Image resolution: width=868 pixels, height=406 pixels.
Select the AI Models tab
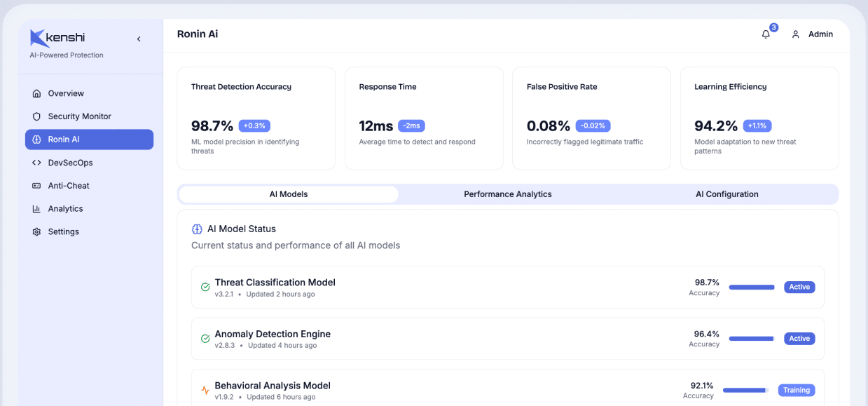289,194
